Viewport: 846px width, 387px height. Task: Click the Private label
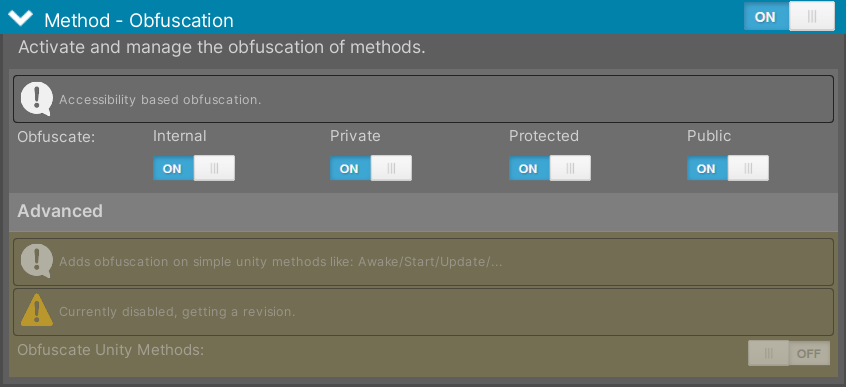pyautogui.click(x=355, y=136)
